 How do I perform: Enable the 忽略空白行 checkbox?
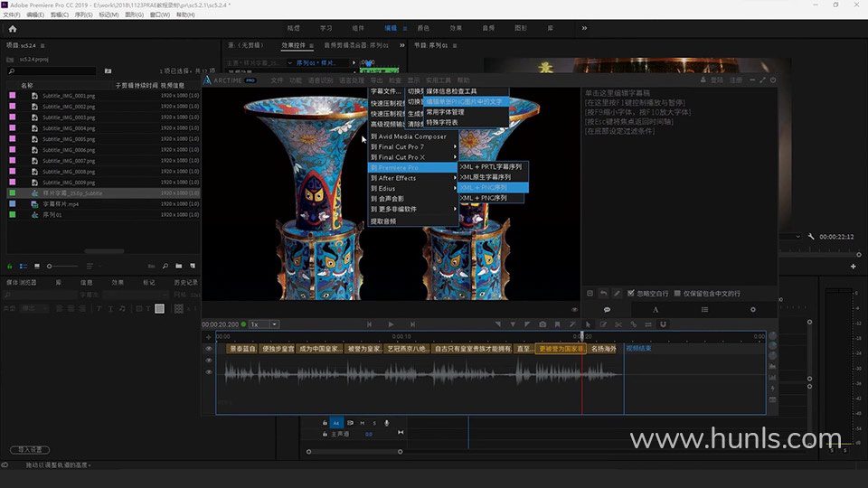click(630, 294)
